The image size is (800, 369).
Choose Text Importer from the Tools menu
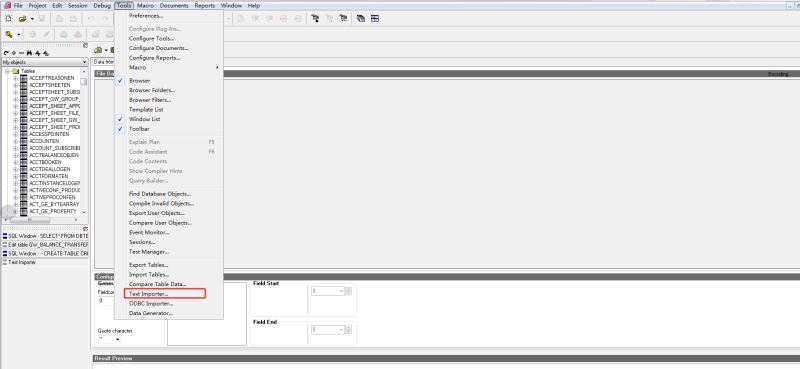[164, 293]
